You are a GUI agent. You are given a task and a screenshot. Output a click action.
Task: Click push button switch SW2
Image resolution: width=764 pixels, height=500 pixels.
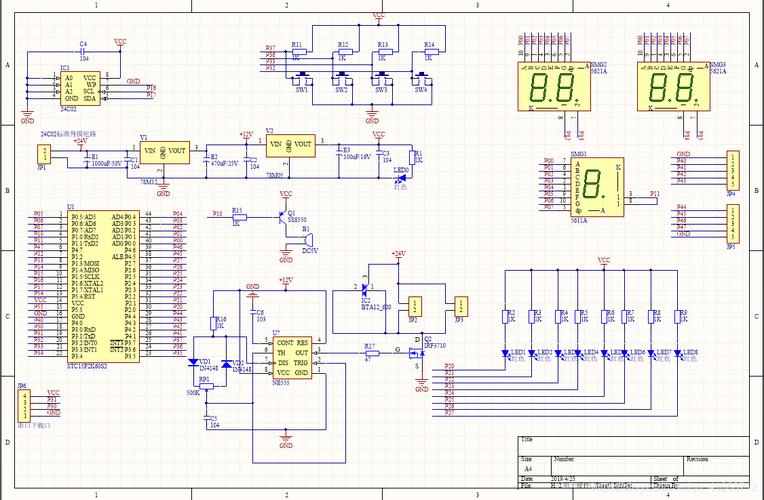pyautogui.click(x=343, y=78)
